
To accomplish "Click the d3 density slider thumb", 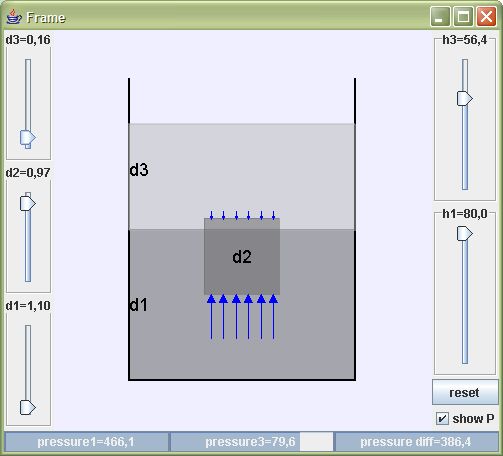I will (28, 137).
